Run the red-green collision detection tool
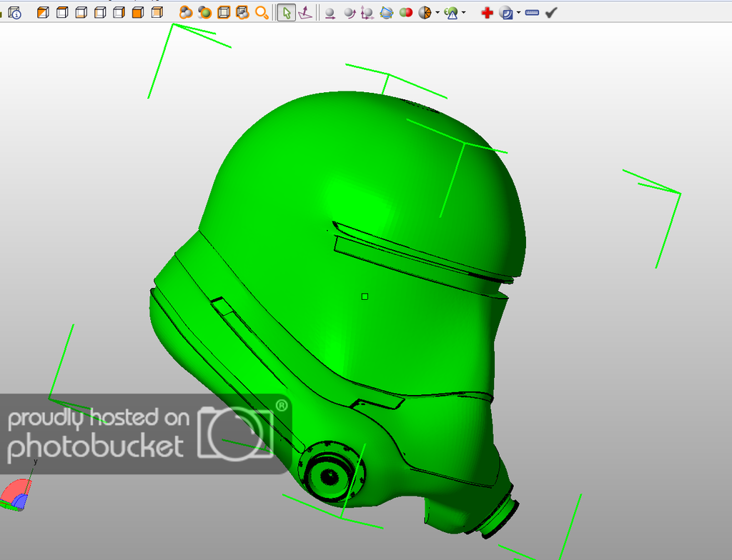The image size is (732, 560). tap(406, 13)
